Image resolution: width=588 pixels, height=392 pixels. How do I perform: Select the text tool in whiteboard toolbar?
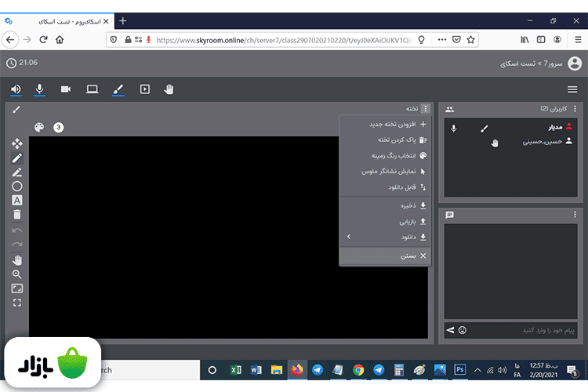(x=17, y=200)
